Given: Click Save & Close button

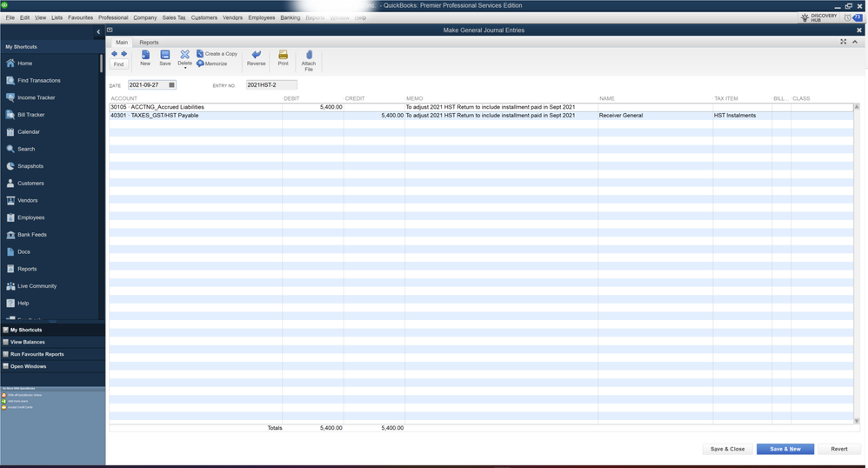Looking at the screenshot, I should [x=727, y=449].
